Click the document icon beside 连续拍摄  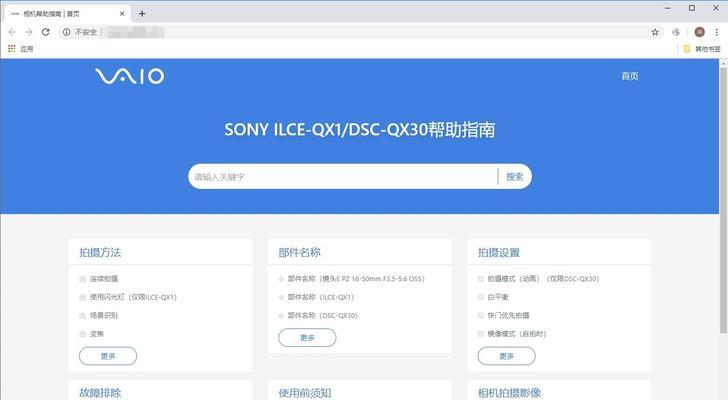click(x=83, y=279)
